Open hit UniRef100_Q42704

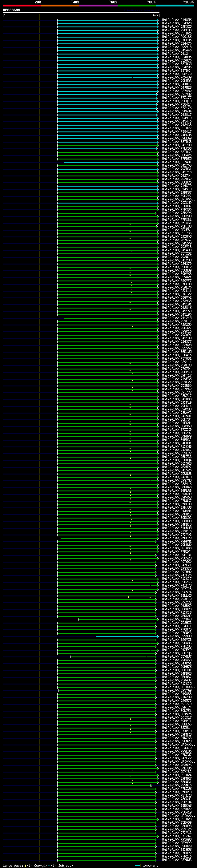click(177, 176)
